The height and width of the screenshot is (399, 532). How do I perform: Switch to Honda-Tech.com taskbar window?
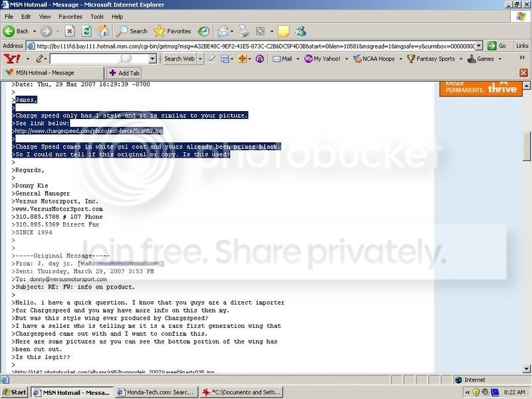165,392
